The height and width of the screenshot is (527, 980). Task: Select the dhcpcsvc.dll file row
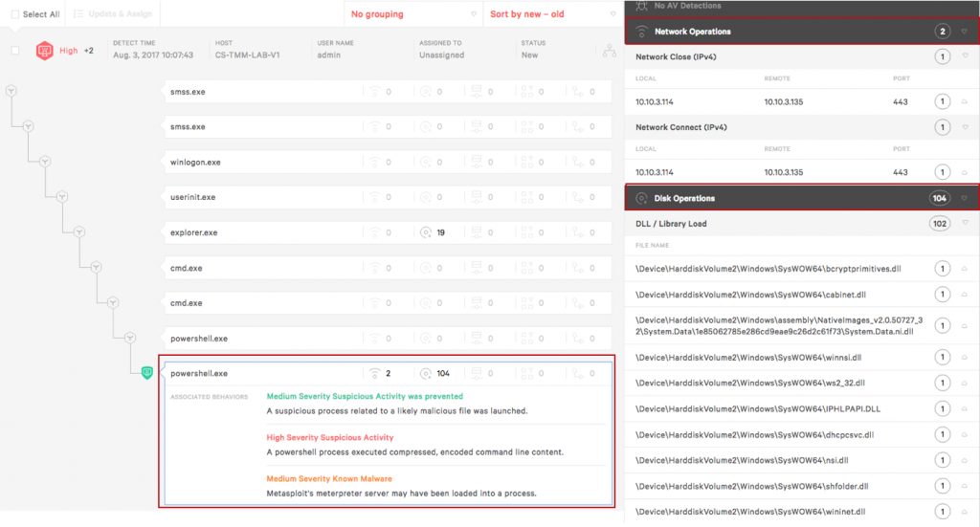coord(802,435)
